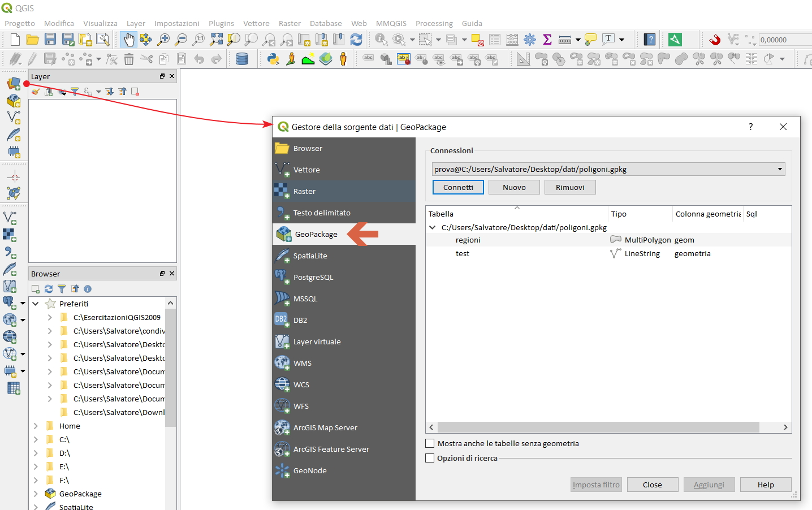The height and width of the screenshot is (510, 812).
Task: Click the Pan Map hand tool
Action: pos(129,40)
